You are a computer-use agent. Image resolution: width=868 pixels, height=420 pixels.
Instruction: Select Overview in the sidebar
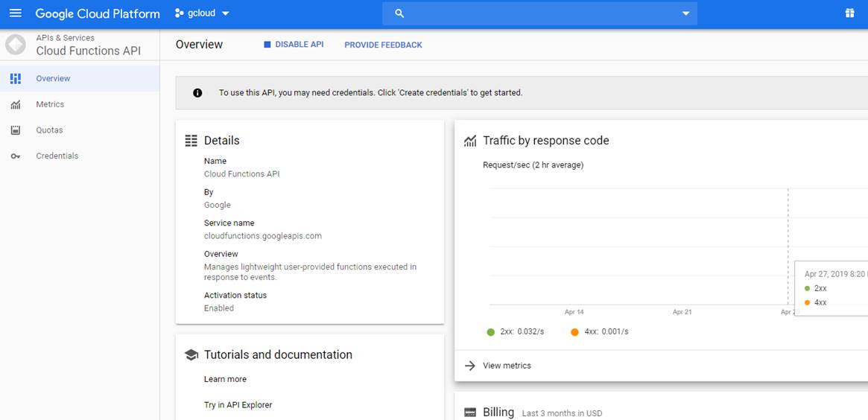[80, 79]
